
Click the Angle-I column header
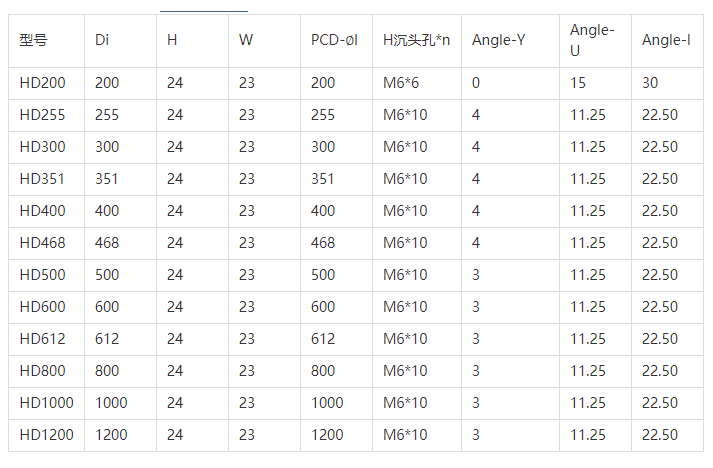tap(666, 41)
